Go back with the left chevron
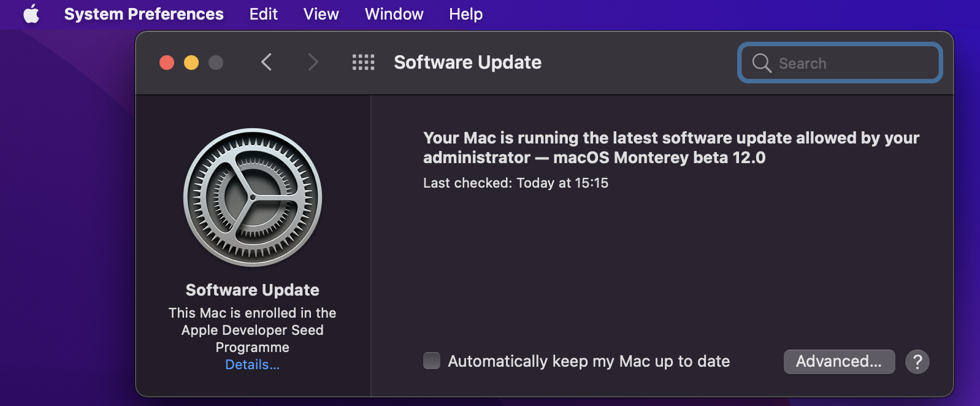This screenshot has width=980, height=406. (x=266, y=62)
